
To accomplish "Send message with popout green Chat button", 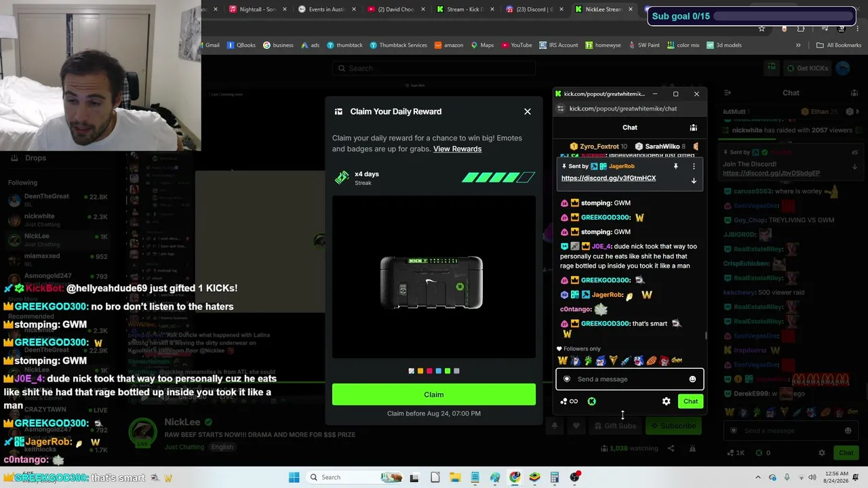I will [x=690, y=401].
